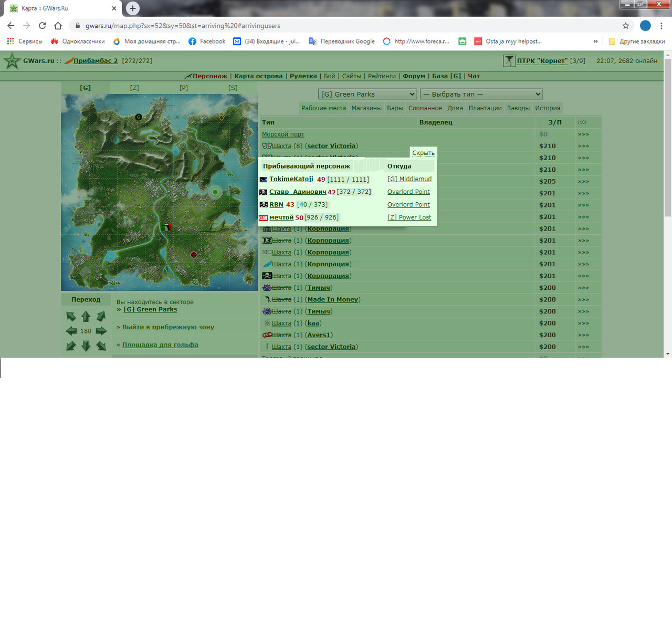The width and height of the screenshot is (672, 627).
Task: Open the Другие закладки bookmarks folder
Action: click(636, 41)
